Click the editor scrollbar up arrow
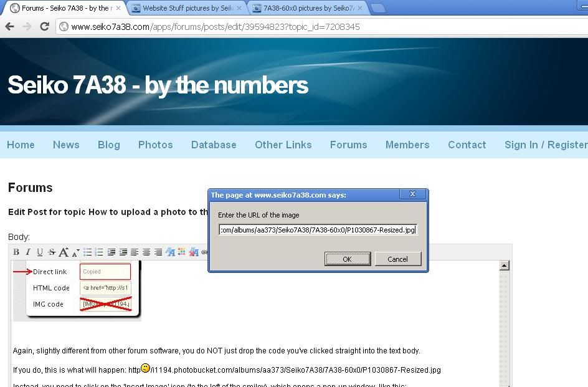 point(505,265)
